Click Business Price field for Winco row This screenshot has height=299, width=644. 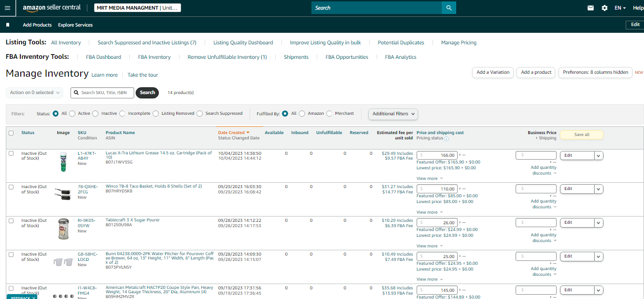click(536, 189)
